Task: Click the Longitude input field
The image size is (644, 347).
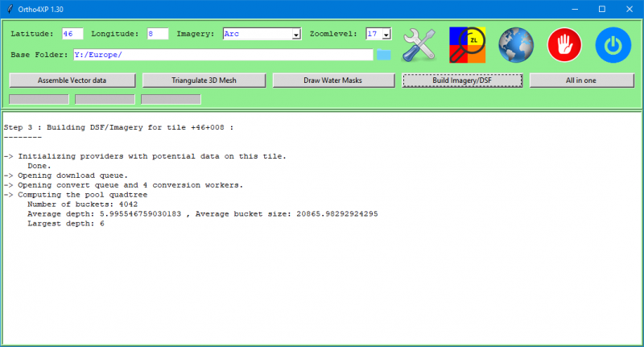Action: (x=158, y=34)
